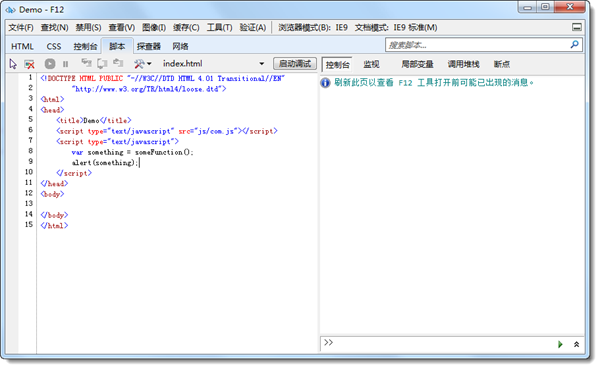Open the 浏览器模式(B): IE9 menu
This screenshot has height=369, width=600.
click(313, 28)
